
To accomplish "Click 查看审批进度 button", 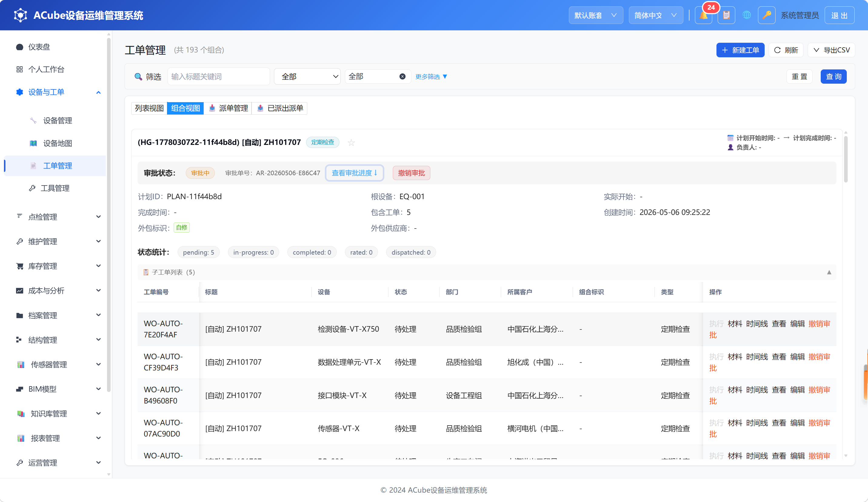I will pyautogui.click(x=354, y=173).
